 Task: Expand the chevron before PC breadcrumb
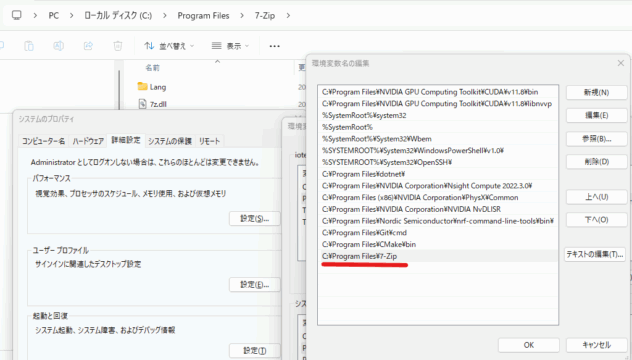(x=35, y=15)
